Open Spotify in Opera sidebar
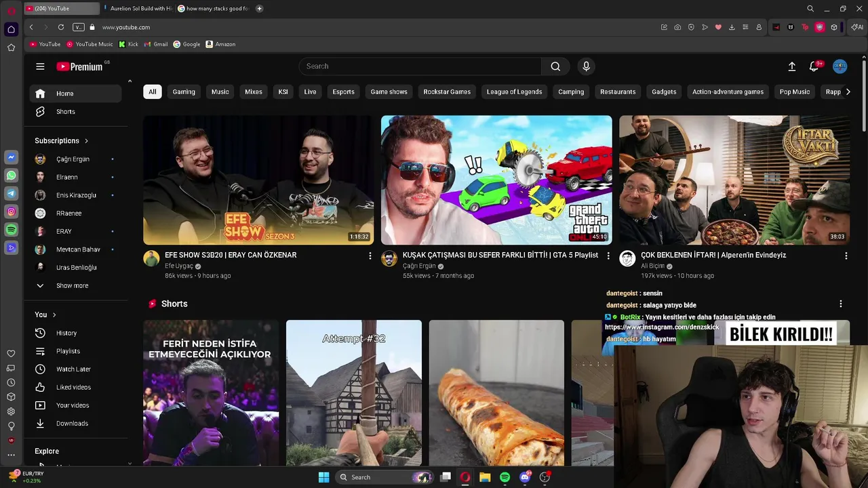Viewport: 868px width, 488px height. click(11, 230)
